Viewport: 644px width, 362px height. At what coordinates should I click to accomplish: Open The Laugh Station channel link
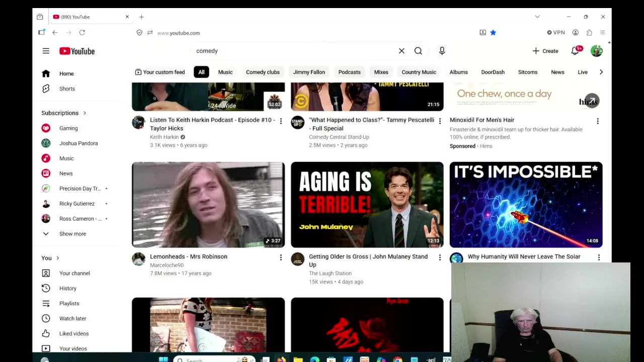click(x=330, y=273)
